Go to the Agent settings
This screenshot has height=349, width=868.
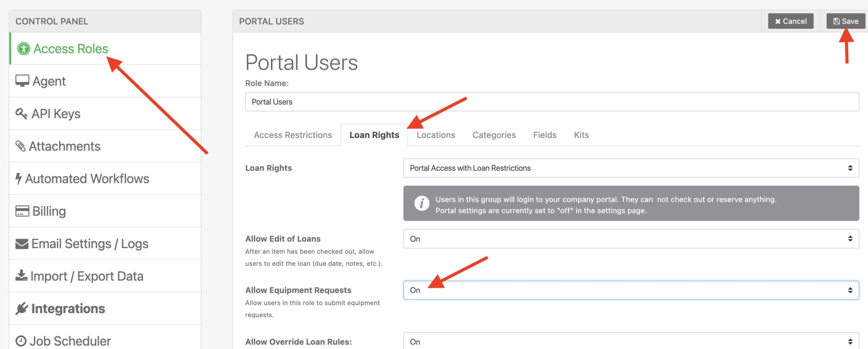coord(105,81)
